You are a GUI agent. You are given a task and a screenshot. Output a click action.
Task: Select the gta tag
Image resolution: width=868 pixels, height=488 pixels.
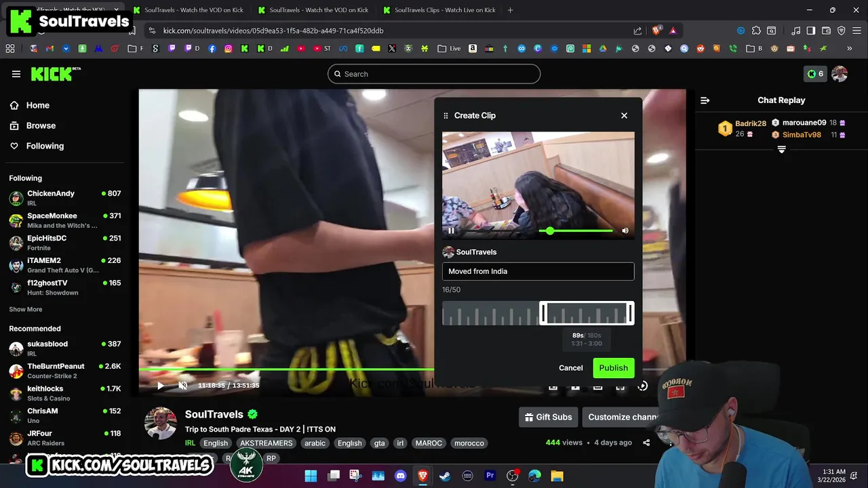(x=379, y=443)
